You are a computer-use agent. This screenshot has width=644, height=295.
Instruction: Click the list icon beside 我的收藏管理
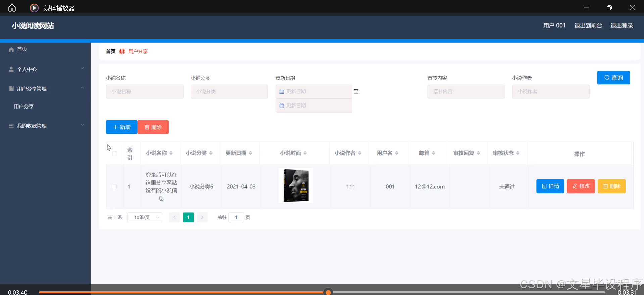11,125
